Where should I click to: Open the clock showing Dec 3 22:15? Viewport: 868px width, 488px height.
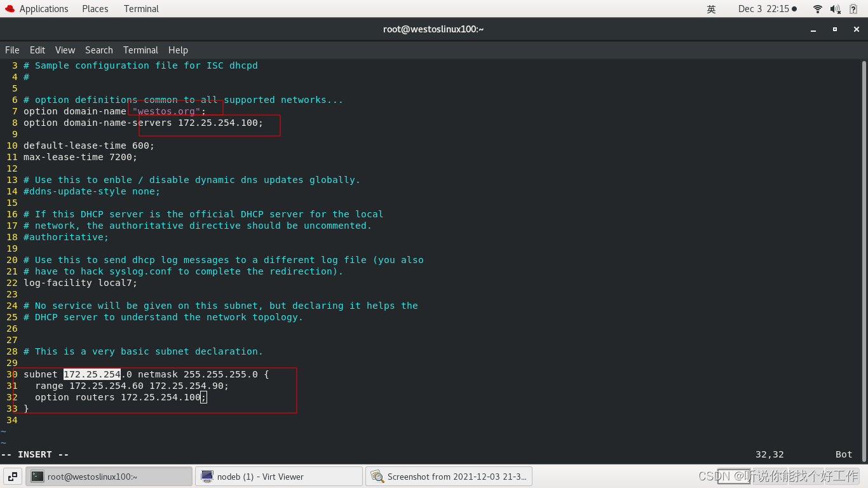click(767, 9)
